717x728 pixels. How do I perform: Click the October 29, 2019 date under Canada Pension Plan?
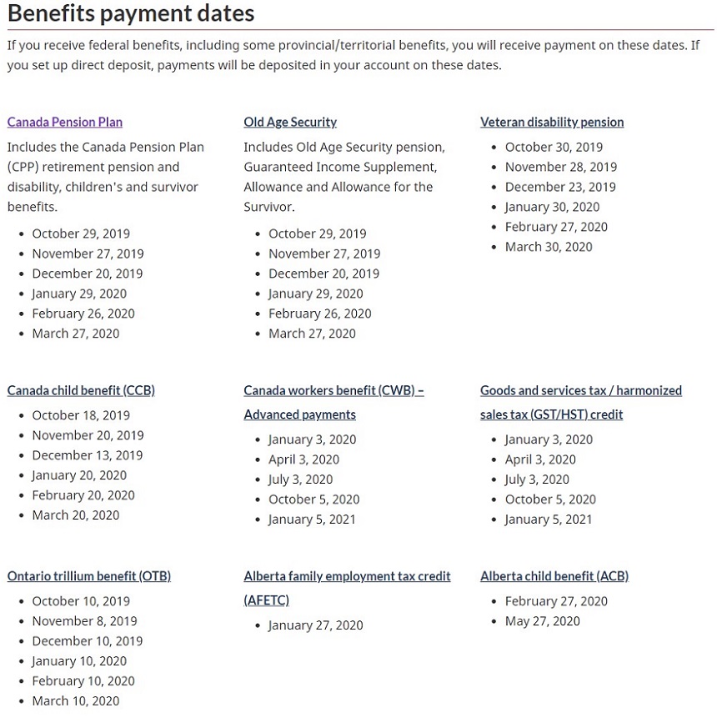[81, 233]
